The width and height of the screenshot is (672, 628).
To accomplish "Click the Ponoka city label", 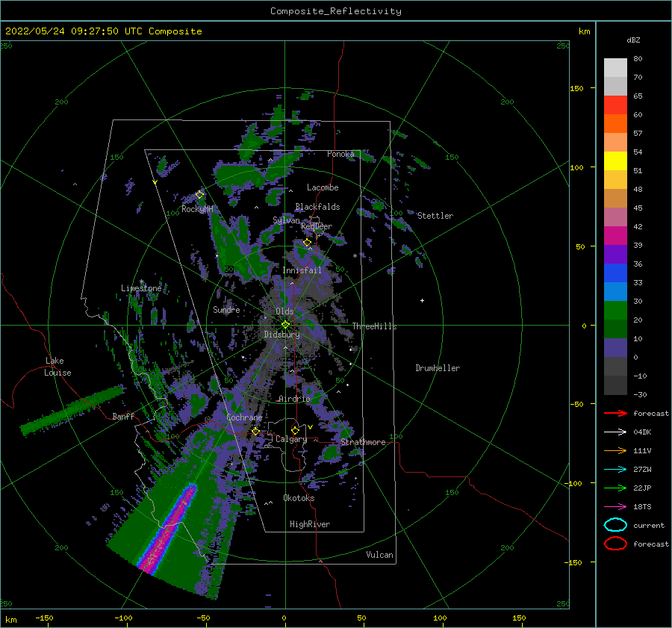I will (x=340, y=154).
